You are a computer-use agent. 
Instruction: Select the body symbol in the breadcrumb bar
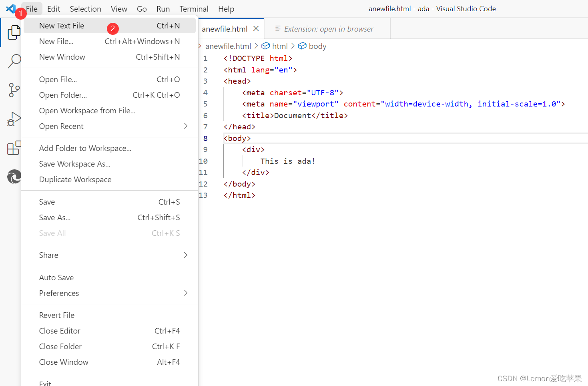pos(317,46)
